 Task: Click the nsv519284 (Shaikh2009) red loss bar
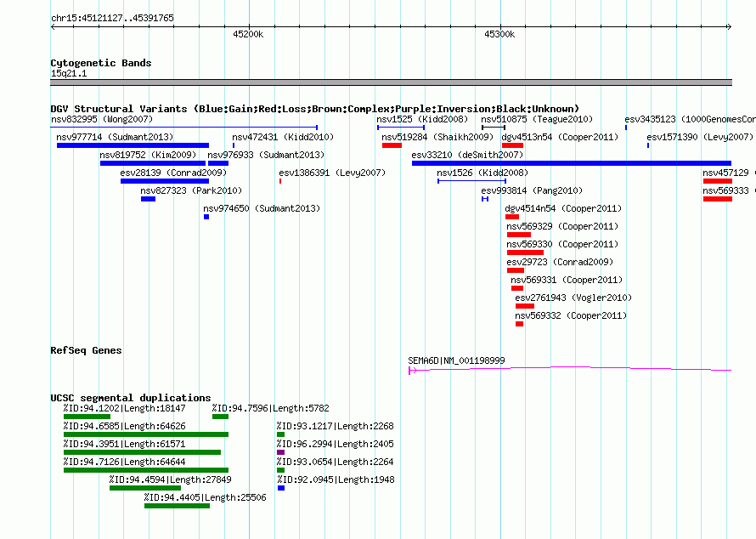pyautogui.click(x=392, y=145)
